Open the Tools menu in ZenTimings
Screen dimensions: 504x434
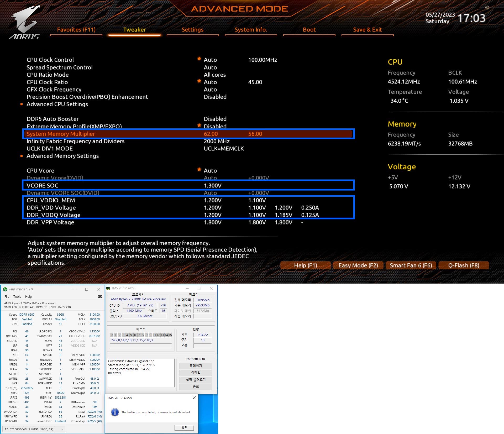(x=17, y=296)
